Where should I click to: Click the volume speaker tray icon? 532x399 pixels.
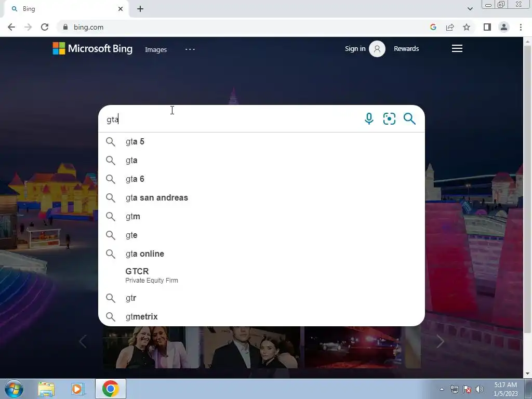(x=479, y=389)
